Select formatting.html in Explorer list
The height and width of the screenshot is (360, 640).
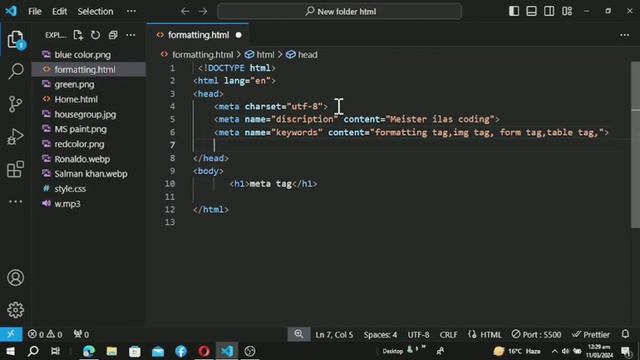coord(89,69)
